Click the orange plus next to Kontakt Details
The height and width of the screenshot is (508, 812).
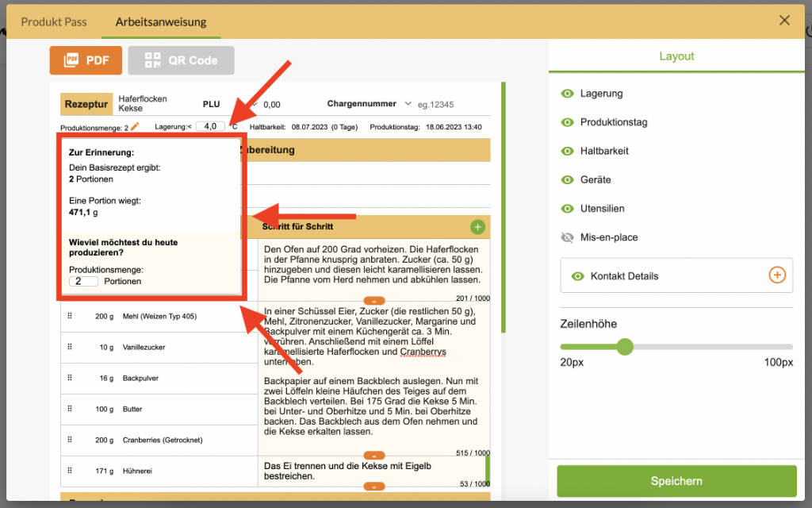(x=777, y=275)
